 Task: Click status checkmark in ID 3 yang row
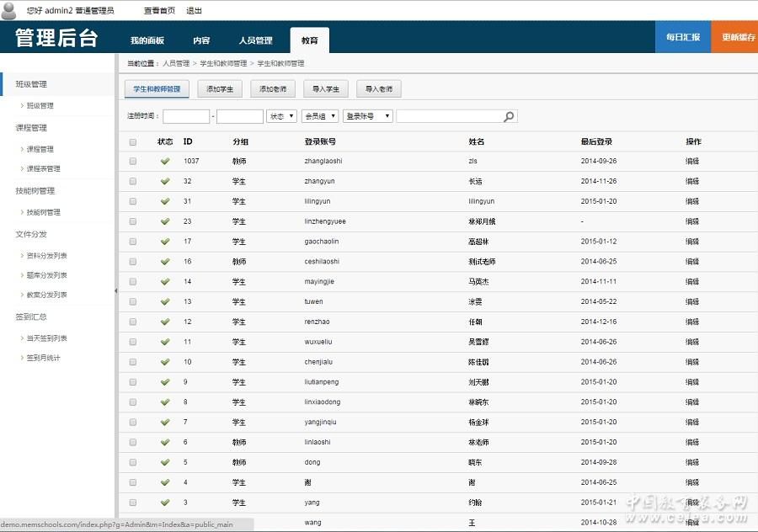click(x=165, y=503)
